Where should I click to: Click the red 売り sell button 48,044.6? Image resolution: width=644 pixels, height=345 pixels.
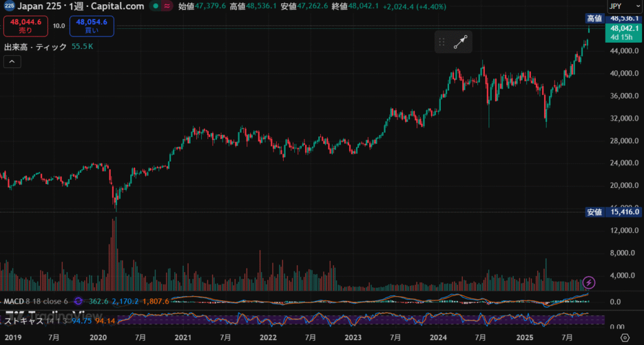(26, 26)
